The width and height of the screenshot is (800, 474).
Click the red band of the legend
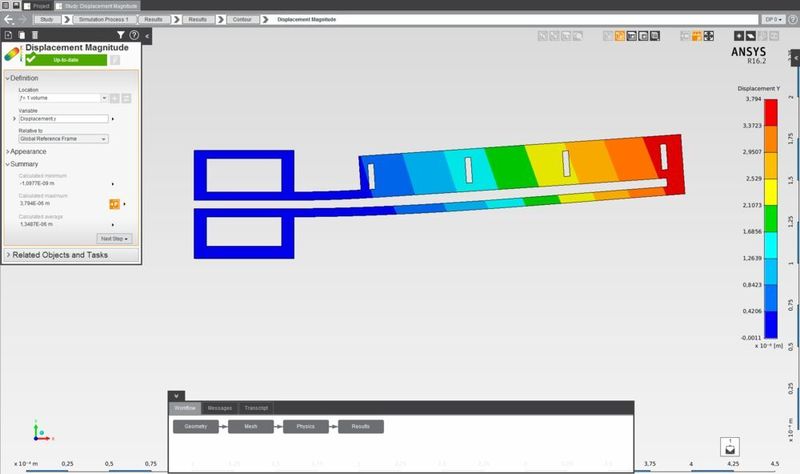pyautogui.click(x=770, y=113)
